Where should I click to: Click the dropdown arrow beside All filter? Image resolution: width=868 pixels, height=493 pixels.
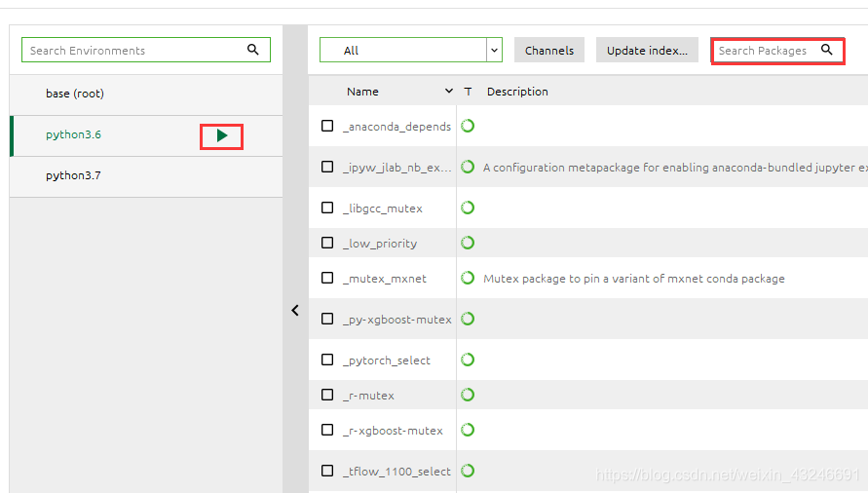click(x=494, y=51)
